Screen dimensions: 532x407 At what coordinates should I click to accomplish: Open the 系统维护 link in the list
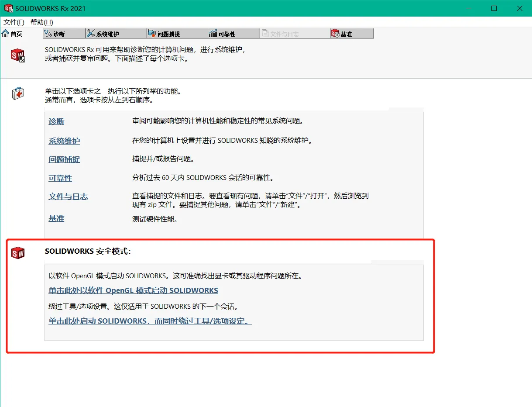point(64,141)
